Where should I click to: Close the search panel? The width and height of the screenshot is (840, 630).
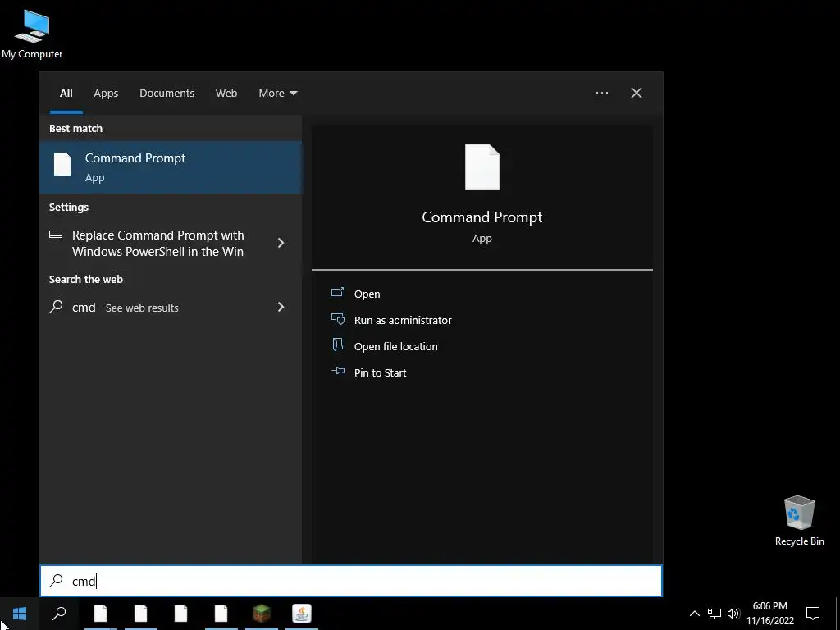coord(637,93)
